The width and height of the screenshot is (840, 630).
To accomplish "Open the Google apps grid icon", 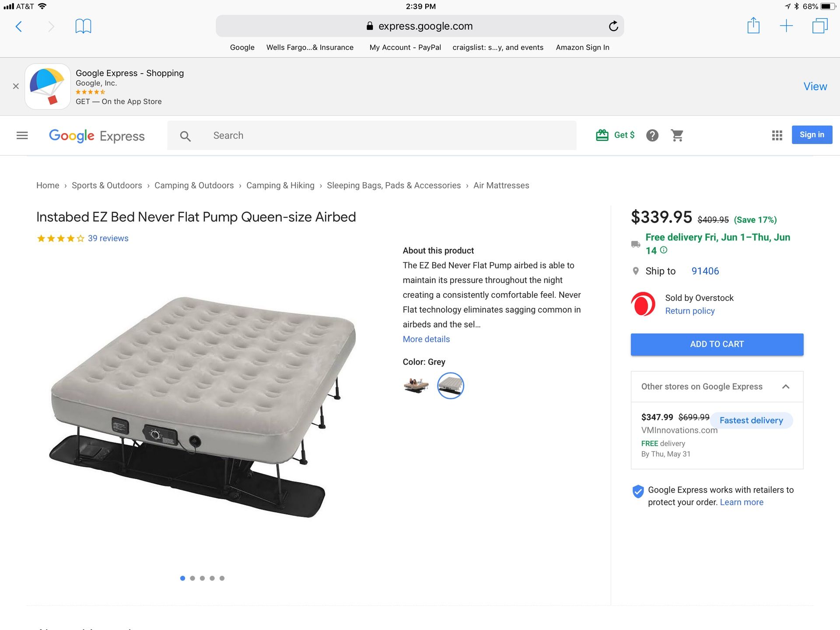I will coord(777,136).
